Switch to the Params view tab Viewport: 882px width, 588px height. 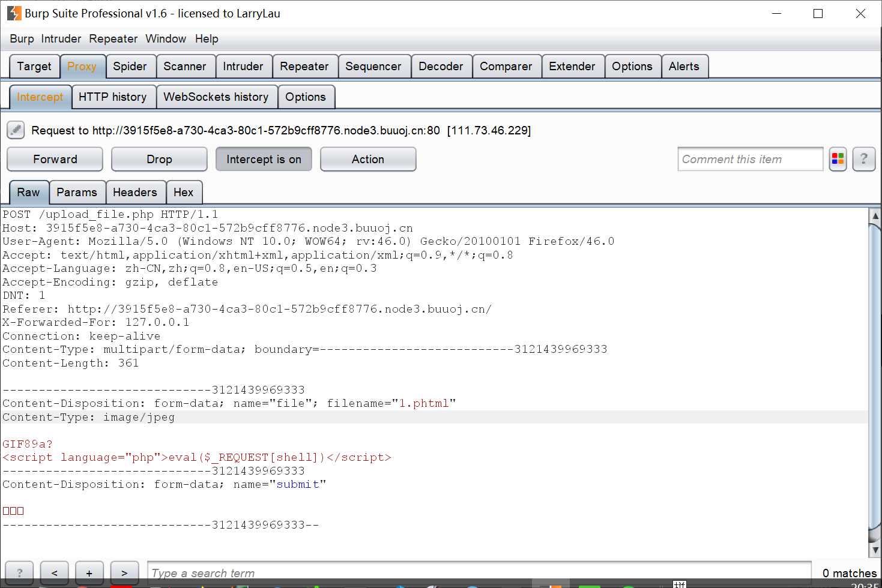point(77,192)
